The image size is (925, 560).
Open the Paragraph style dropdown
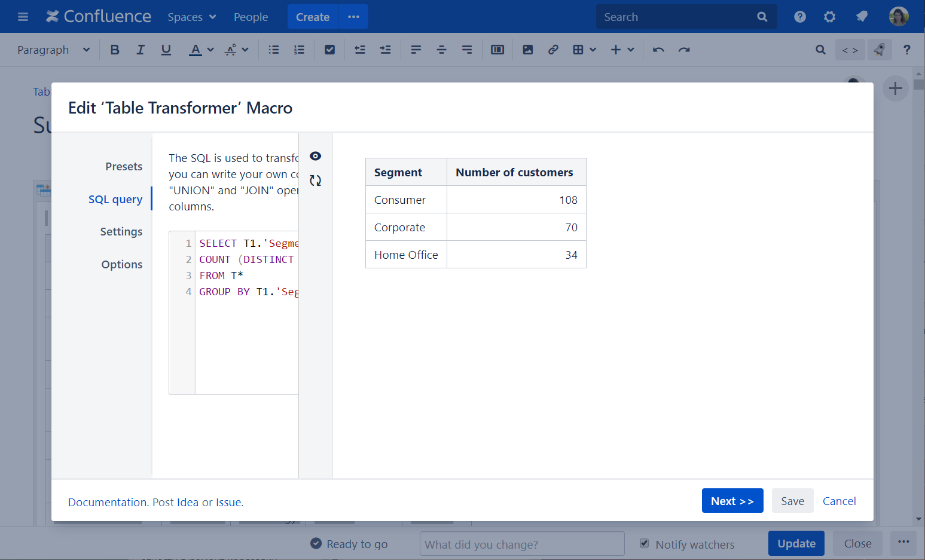pyautogui.click(x=53, y=50)
